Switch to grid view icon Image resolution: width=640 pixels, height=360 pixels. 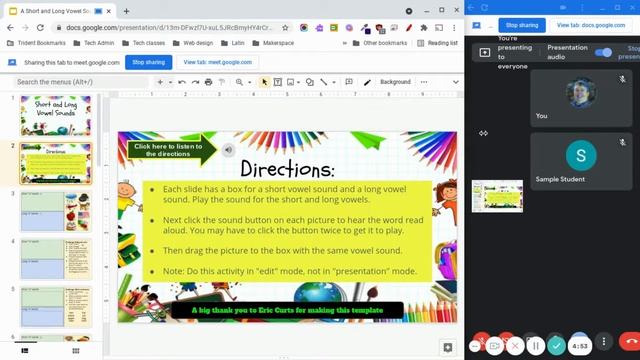tap(76, 351)
